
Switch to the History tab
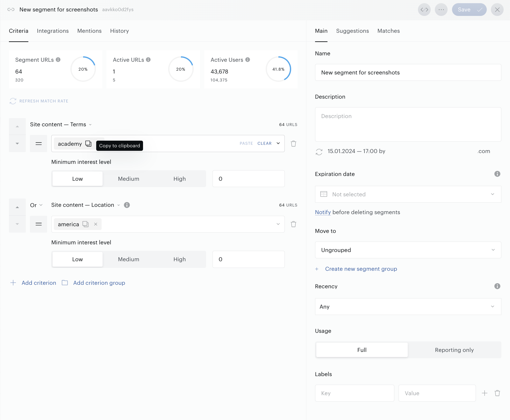pos(119,31)
